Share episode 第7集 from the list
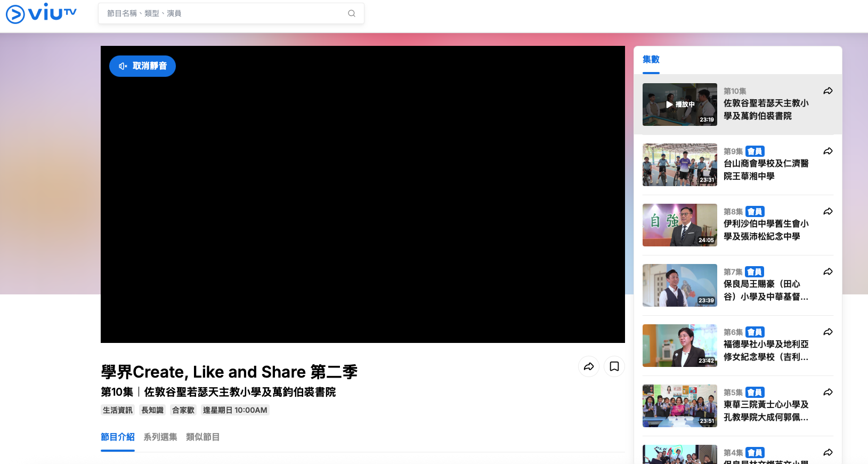Image resolution: width=868 pixels, height=464 pixels. pyautogui.click(x=828, y=272)
